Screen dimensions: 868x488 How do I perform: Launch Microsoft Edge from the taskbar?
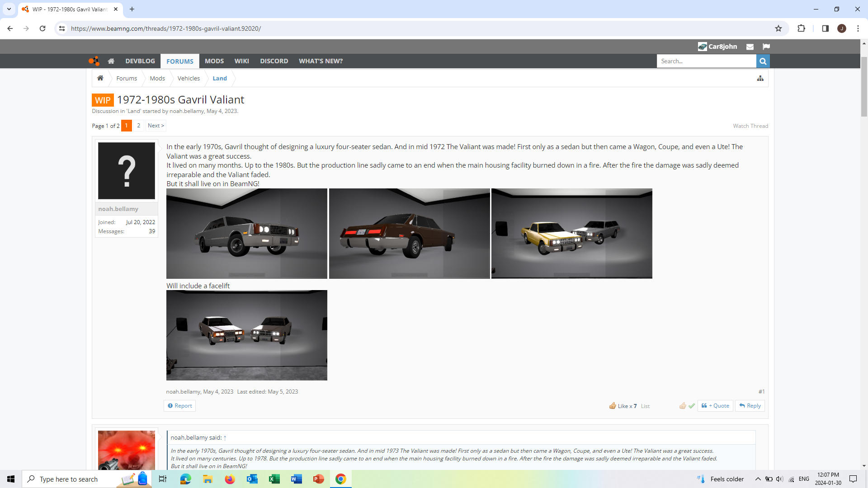[x=185, y=479]
